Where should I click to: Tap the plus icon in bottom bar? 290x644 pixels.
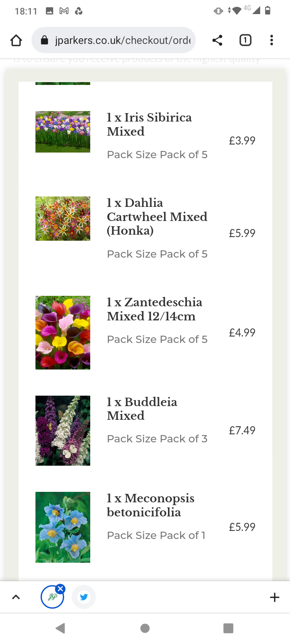click(x=274, y=597)
